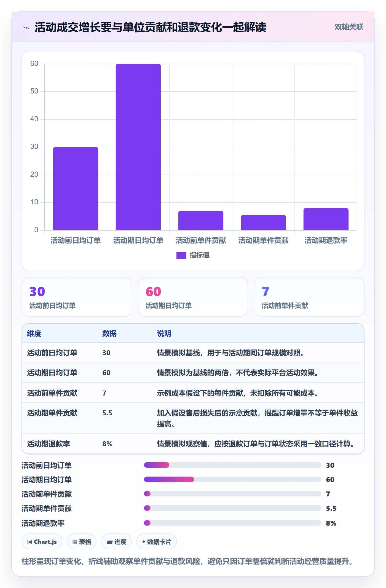The image size is (386, 588).
Task: Click the 活动期日均订单 progress bar
Action: pos(232,479)
